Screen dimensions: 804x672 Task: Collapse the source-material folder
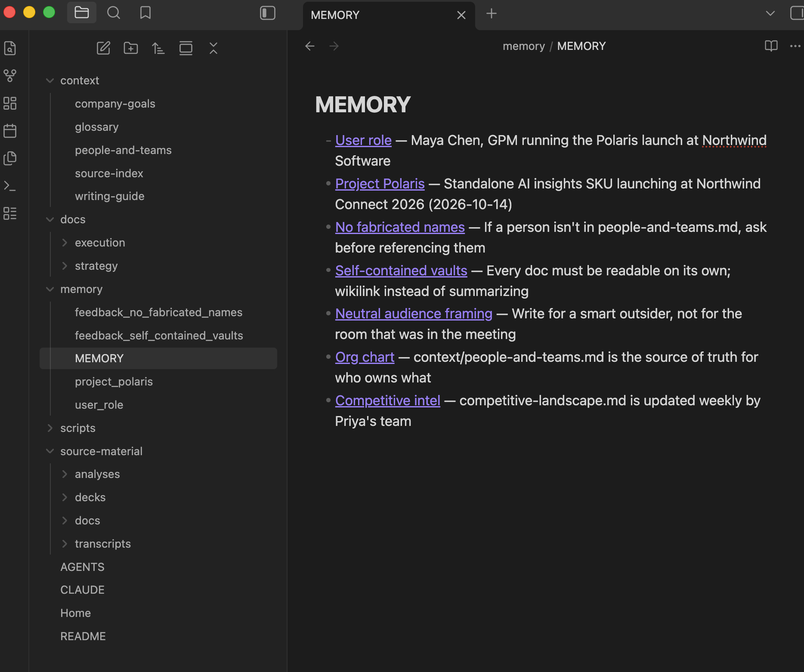[50, 451]
